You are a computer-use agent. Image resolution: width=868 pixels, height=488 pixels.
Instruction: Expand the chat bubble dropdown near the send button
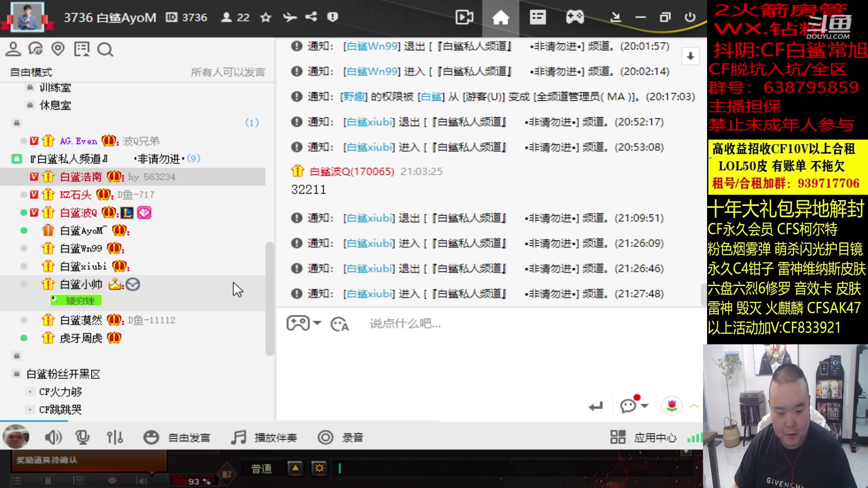[x=632, y=406]
